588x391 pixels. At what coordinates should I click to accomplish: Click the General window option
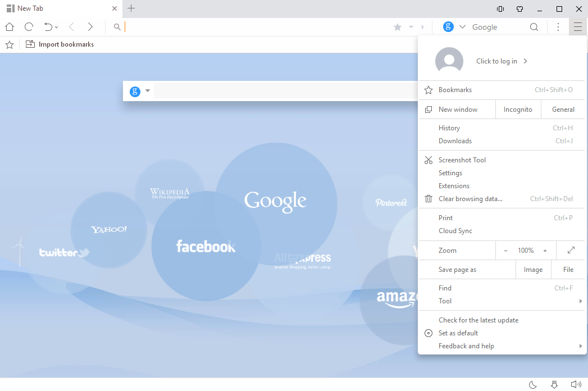pos(563,110)
